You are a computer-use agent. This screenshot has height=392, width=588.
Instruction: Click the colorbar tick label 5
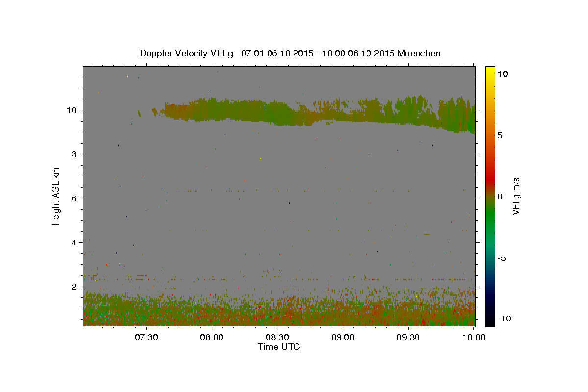[500, 135]
